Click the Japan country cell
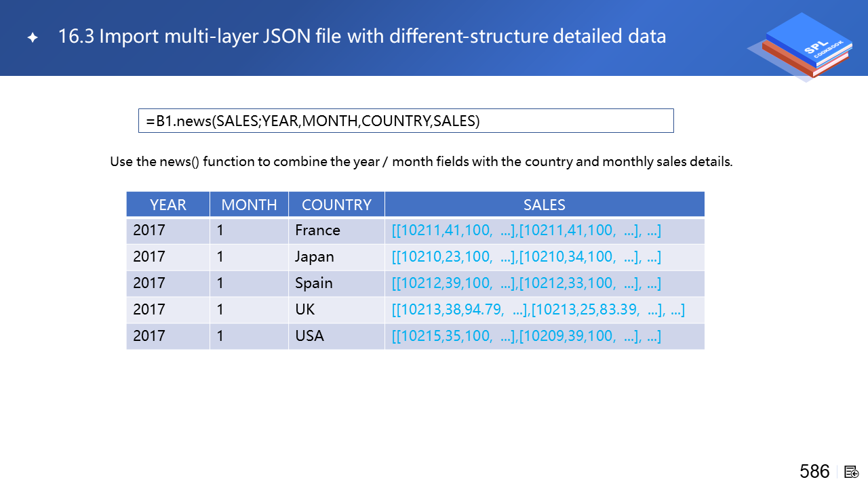This screenshot has height=488, width=868. click(x=315, y=257)
